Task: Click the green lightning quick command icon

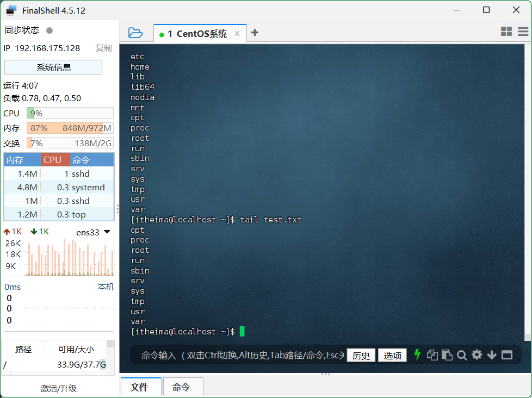Action: pos(418,355)
